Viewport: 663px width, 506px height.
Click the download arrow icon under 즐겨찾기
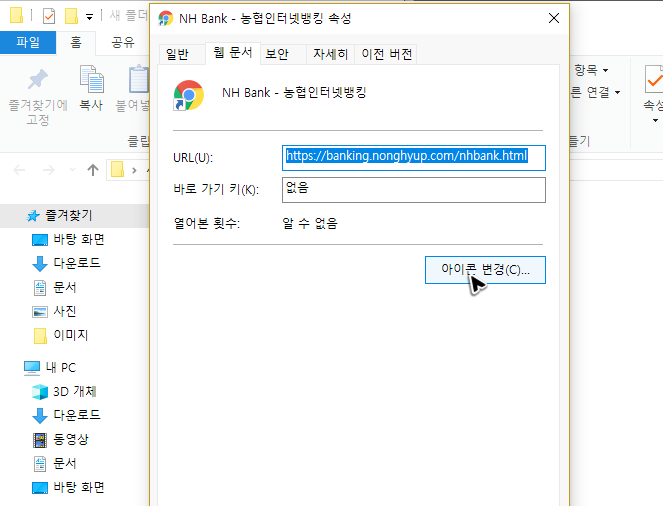[40, 264]
